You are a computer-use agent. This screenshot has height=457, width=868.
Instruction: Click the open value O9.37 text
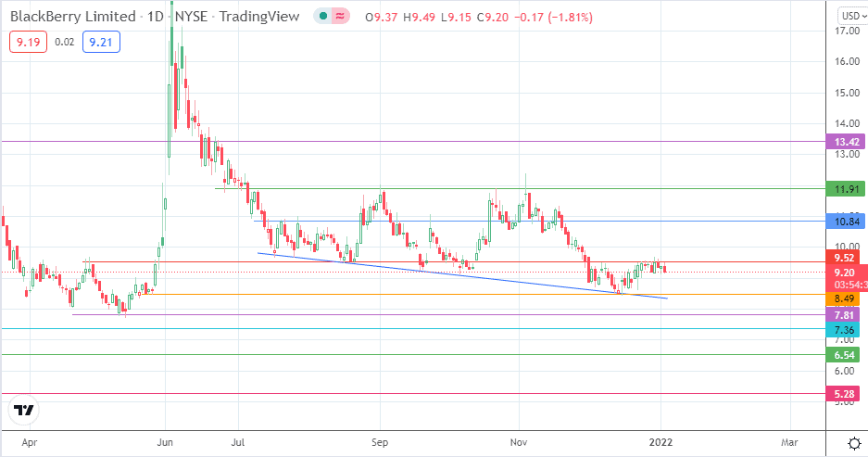[x=382, y=18]
